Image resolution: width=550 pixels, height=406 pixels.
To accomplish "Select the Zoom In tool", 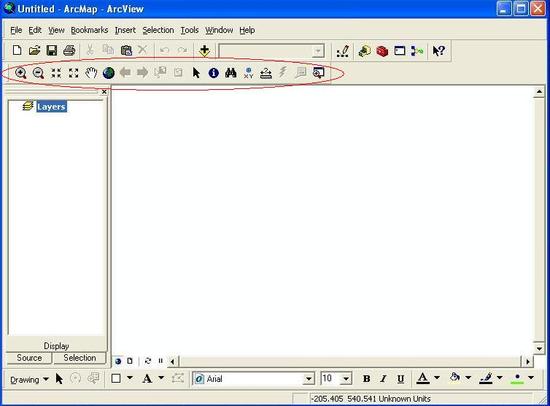I will click(x=21, y=73).
